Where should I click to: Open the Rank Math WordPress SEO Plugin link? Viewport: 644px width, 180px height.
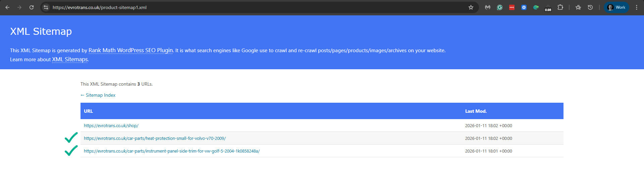[130, 50]
